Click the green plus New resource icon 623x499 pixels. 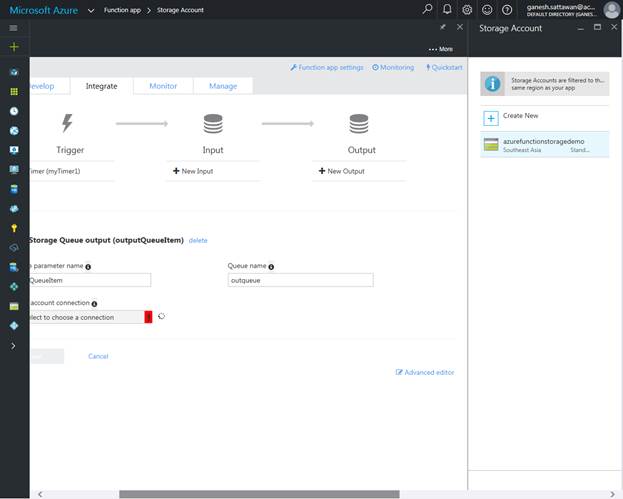pos(13,47)
